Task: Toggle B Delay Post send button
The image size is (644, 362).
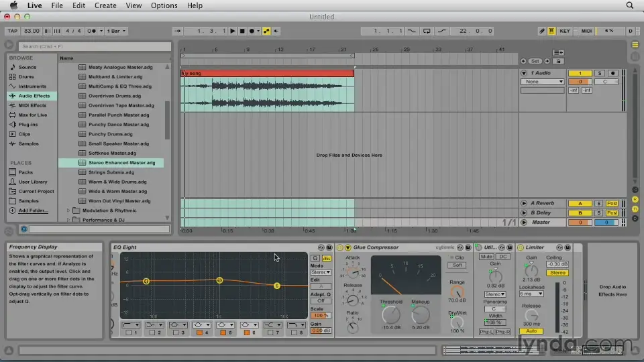Action: [612, 213]
